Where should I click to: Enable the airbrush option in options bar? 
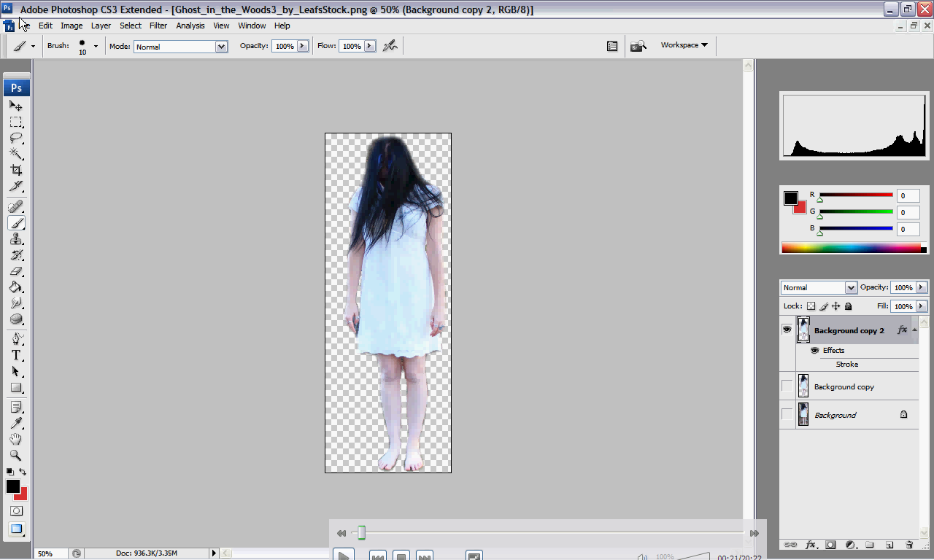click(x=390, y=46)
